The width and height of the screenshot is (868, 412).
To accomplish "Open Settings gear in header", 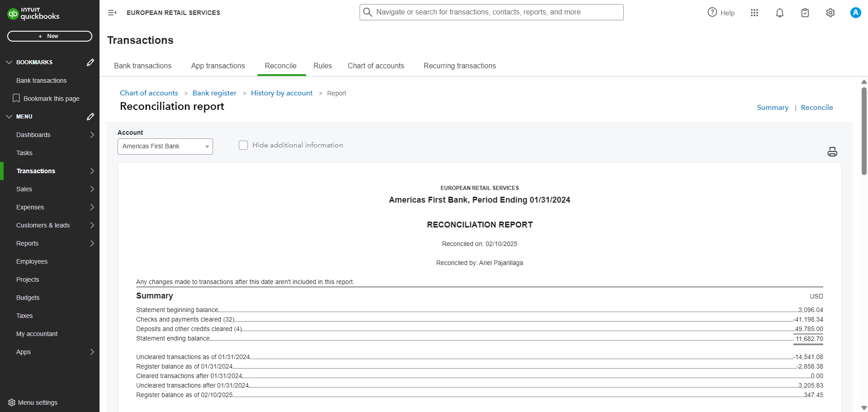I will (830, 13).
